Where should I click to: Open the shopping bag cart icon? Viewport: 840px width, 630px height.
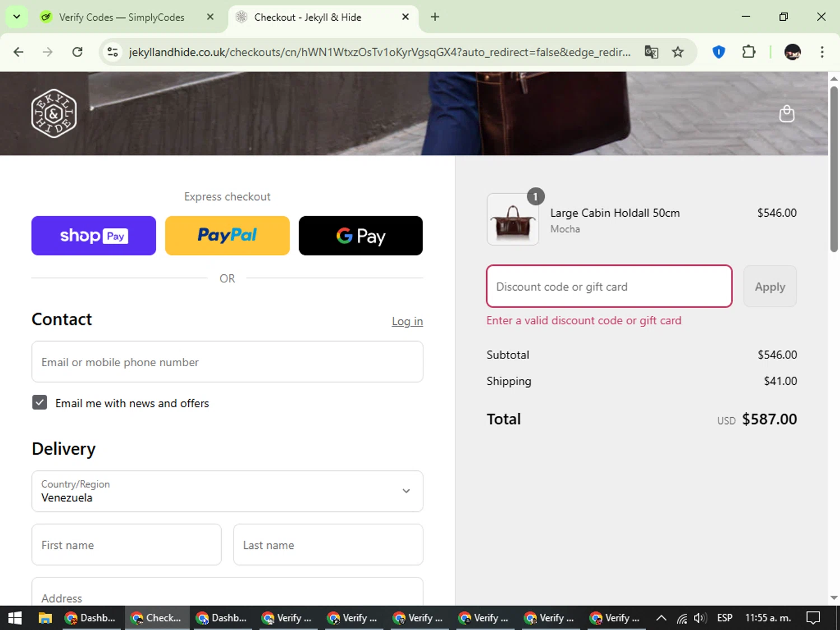[x=787, y=114]
